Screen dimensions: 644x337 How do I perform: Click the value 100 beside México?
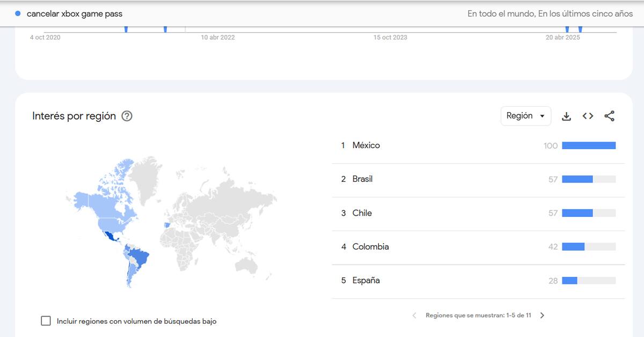point(551,145)
